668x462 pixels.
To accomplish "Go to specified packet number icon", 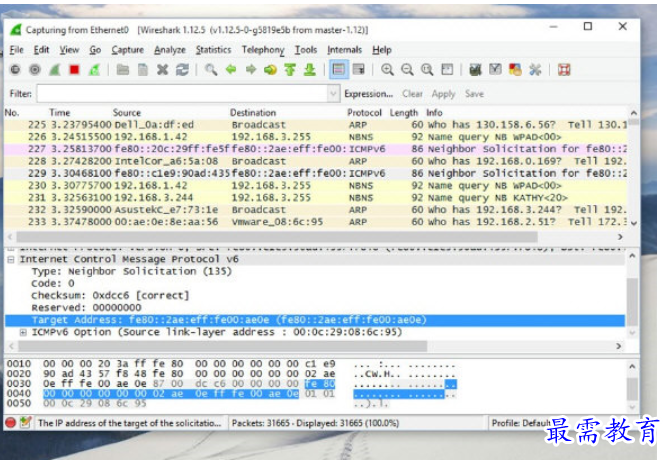I will click(270, 69).
